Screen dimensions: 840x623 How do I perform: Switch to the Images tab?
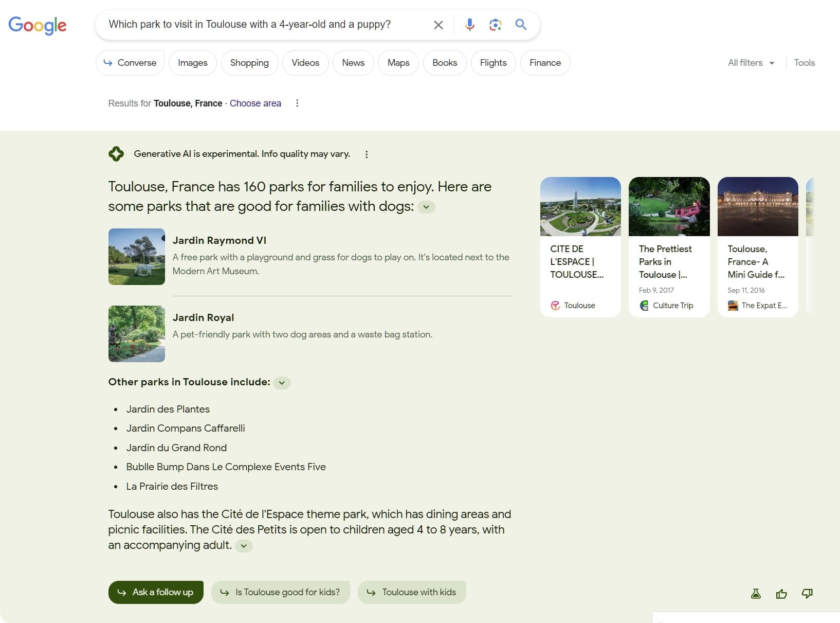coord(193,63)
